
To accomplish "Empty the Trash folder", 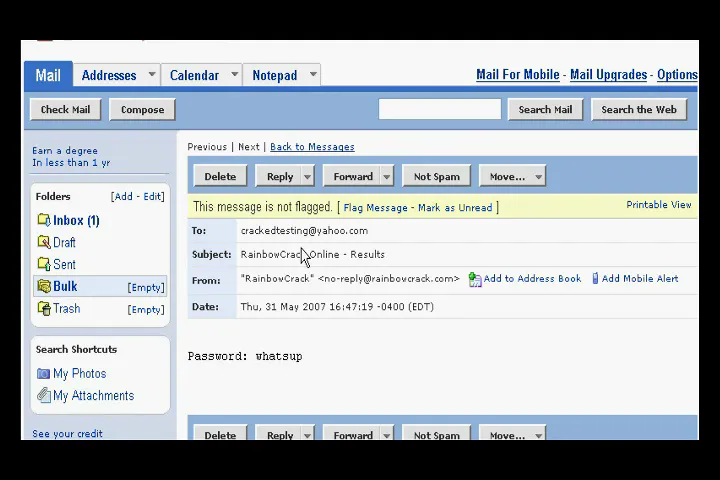I will [146, 310].
